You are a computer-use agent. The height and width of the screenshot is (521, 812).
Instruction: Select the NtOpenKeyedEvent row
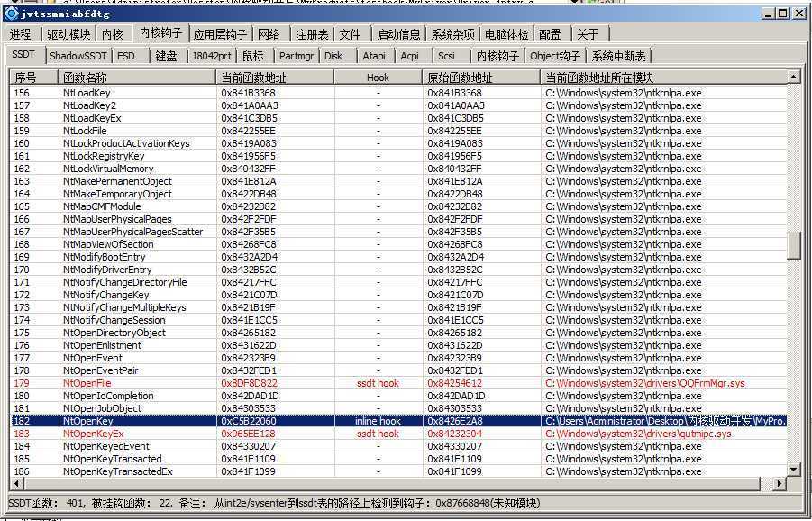pos(398,446)
